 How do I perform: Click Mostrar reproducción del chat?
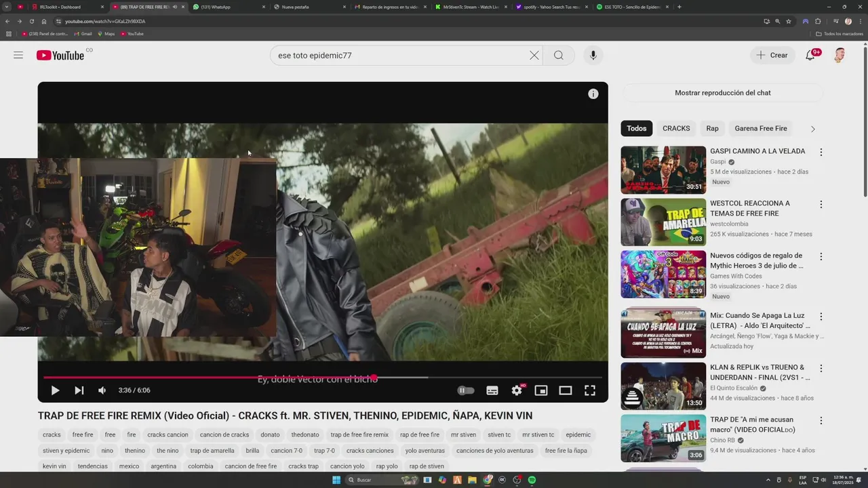(722, 93)
